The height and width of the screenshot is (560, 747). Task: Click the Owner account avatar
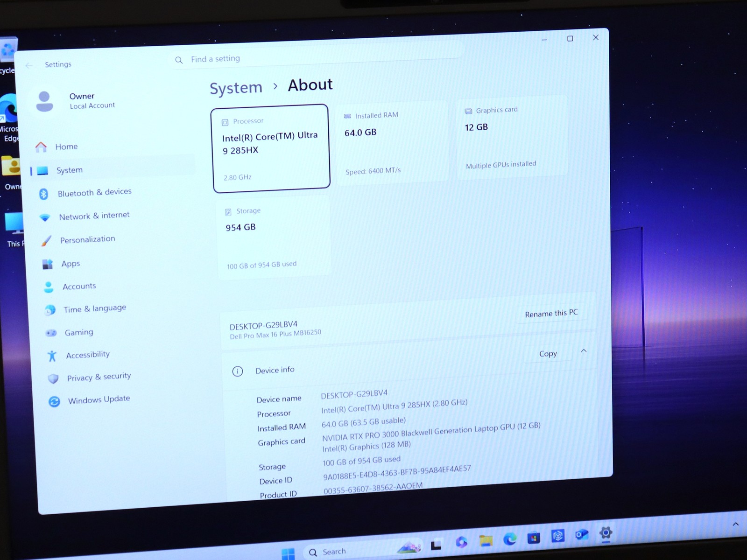click(x=44, y=102)
